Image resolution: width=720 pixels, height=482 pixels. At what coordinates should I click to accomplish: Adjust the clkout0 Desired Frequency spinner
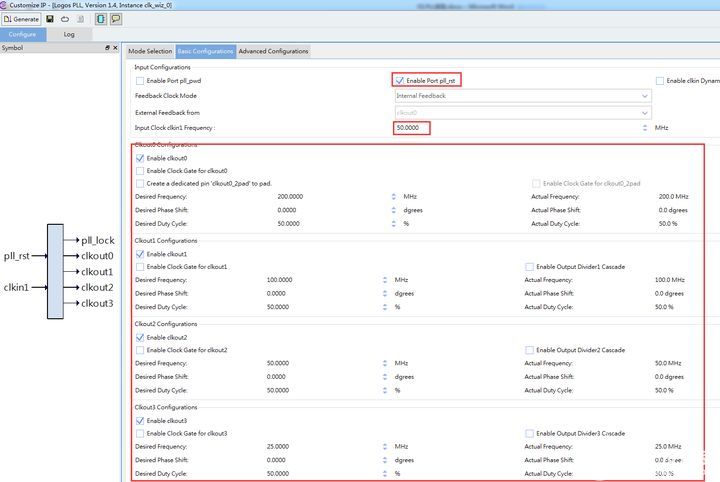[393, 197]
